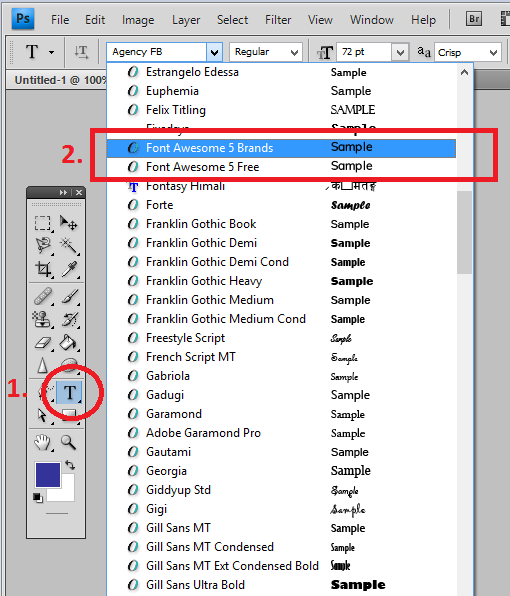Select the Crop tool

tap(43, 269)
